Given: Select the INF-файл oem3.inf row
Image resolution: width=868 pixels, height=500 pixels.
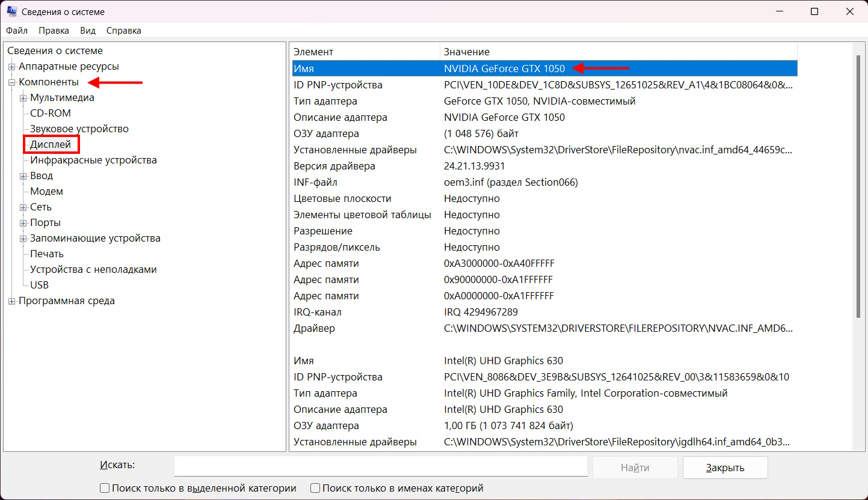Looking at the screenshot, I should pyautogui.click(x=544, y=182).
